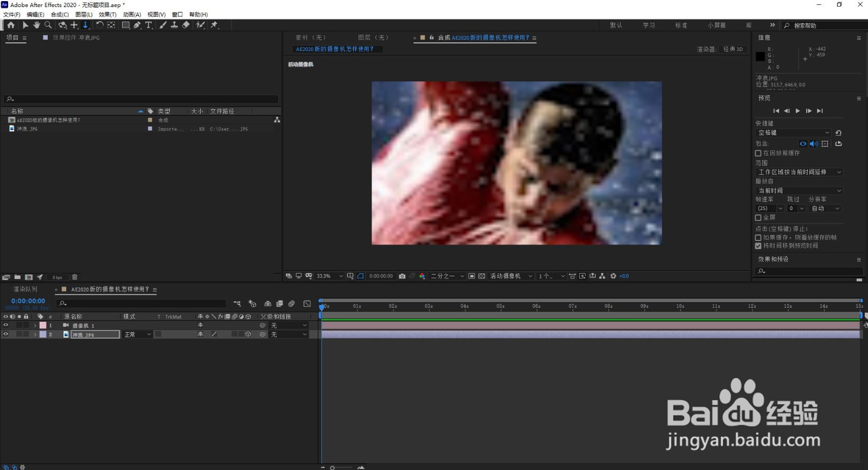Open the timeline graph editor
This screenshot has width=868, height=470.
tap(307, 304)
